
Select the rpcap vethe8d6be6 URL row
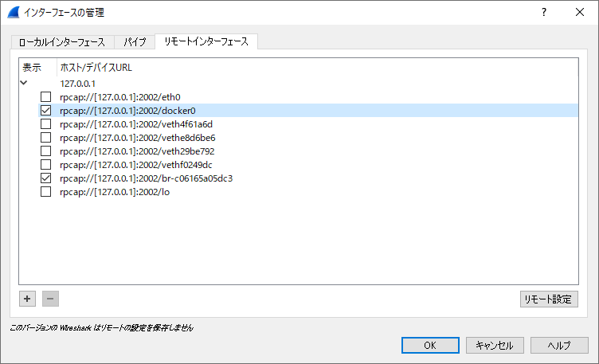pyautogui.click(x=308, y=138)
